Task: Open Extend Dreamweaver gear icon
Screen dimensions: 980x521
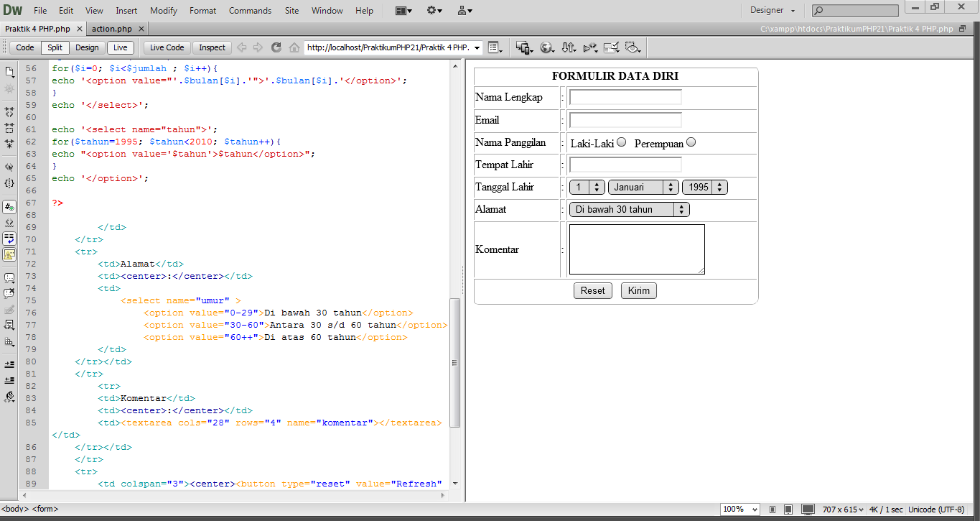Action: (434, 11)
